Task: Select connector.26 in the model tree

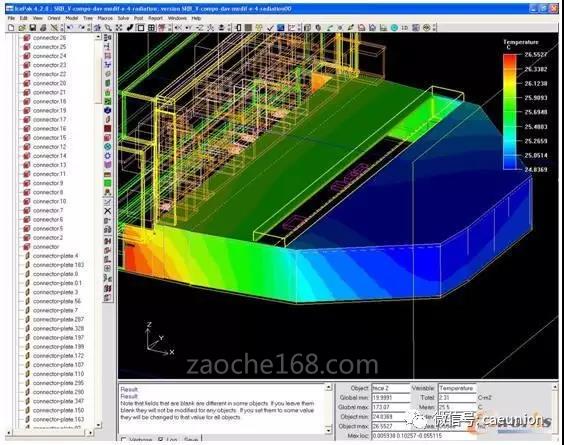Action: [49, 38]
